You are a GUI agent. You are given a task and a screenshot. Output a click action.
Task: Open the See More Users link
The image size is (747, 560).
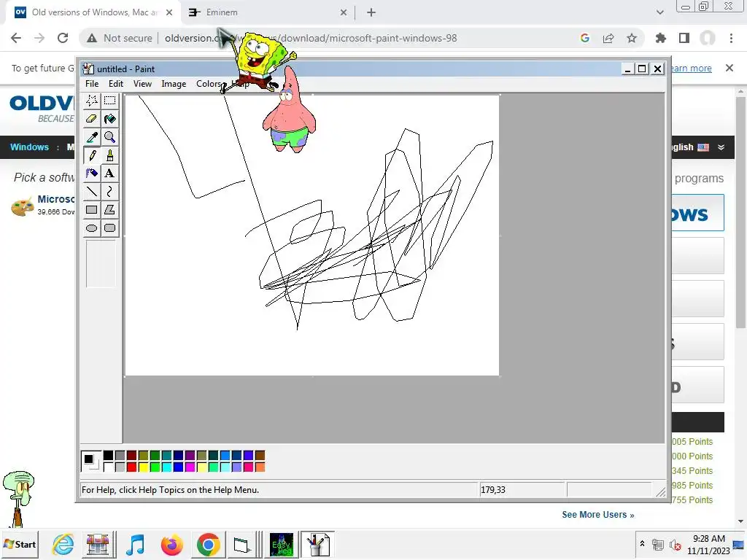598,515
